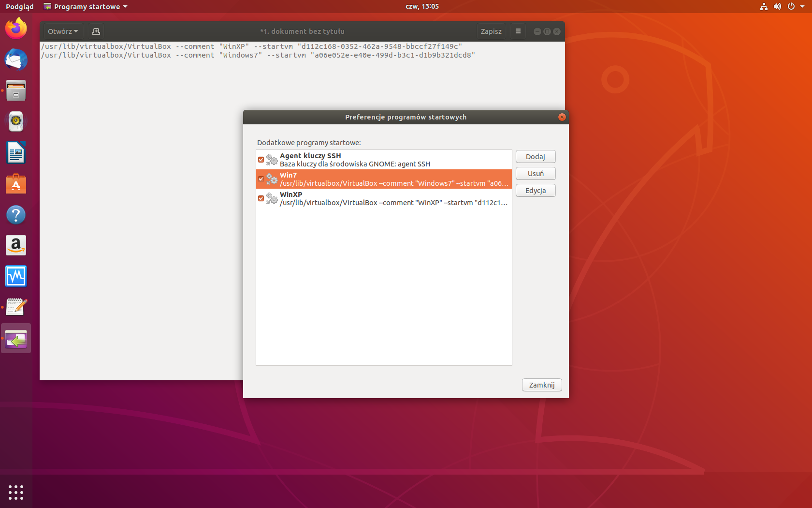Viewport: 812px width, 508px height.
Task: Open LibreOffice Writer from the dock
Action: (16, 153)
